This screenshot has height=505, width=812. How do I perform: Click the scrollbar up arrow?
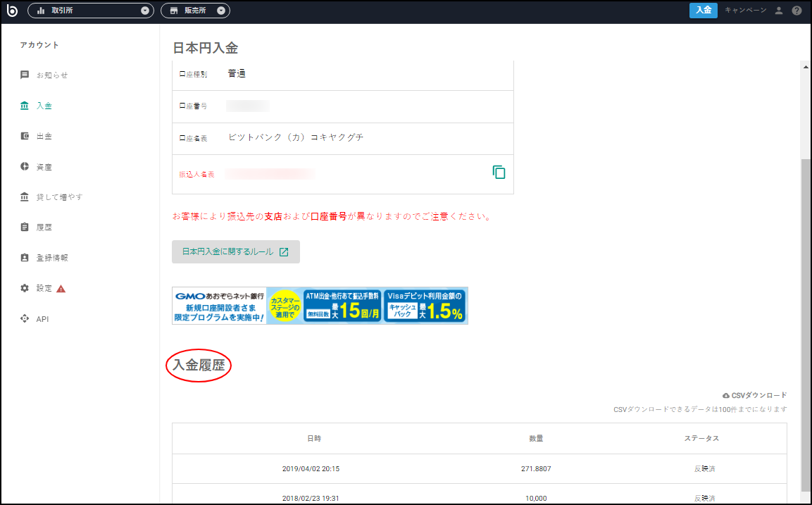pyautogui.click(x=806, y=67)
